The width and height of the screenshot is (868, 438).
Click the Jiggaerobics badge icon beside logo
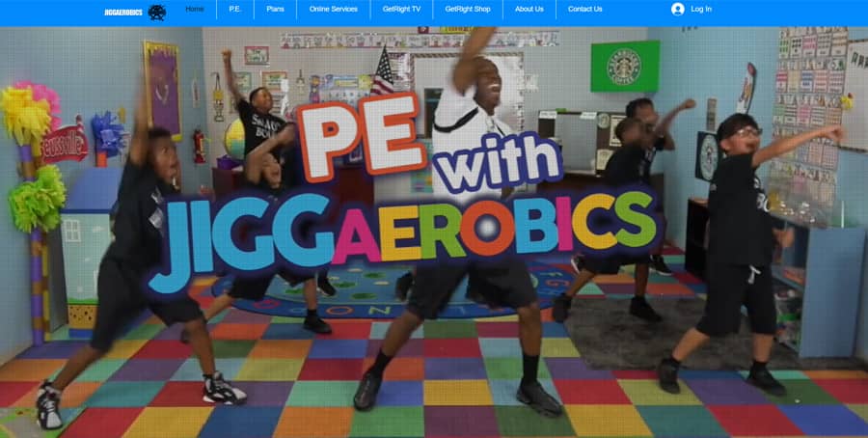point(156,13)
